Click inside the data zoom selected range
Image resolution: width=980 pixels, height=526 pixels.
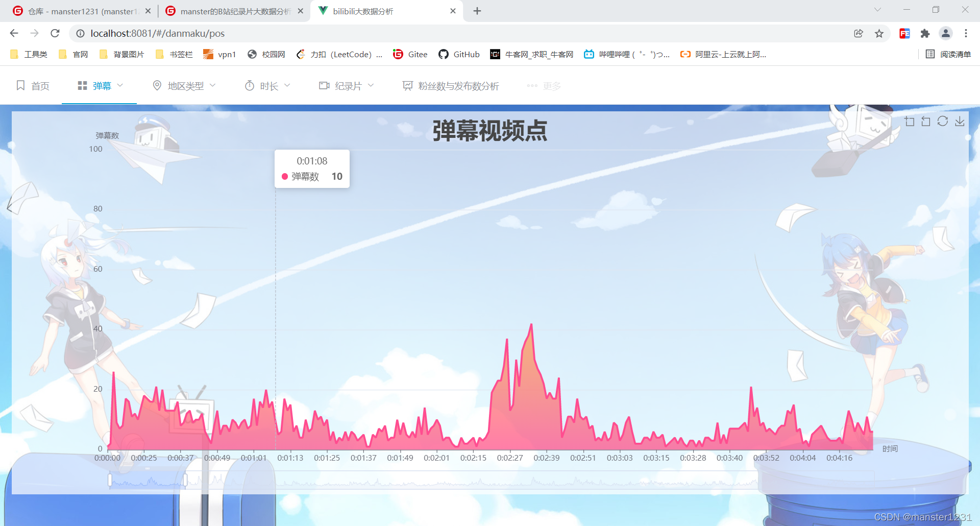pyautogui.click(x=148, y=480)
